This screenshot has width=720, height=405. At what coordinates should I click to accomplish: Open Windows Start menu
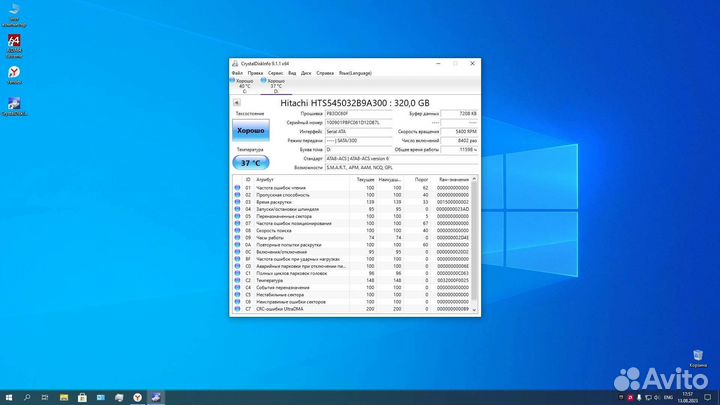pyautogui.click(x=9, y=398)
